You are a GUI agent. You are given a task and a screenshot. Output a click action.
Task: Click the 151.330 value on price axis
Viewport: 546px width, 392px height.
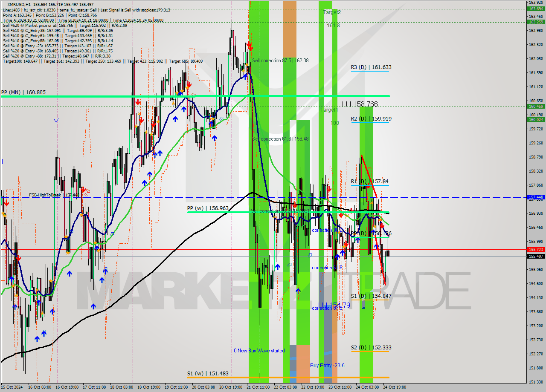[536, 382]
